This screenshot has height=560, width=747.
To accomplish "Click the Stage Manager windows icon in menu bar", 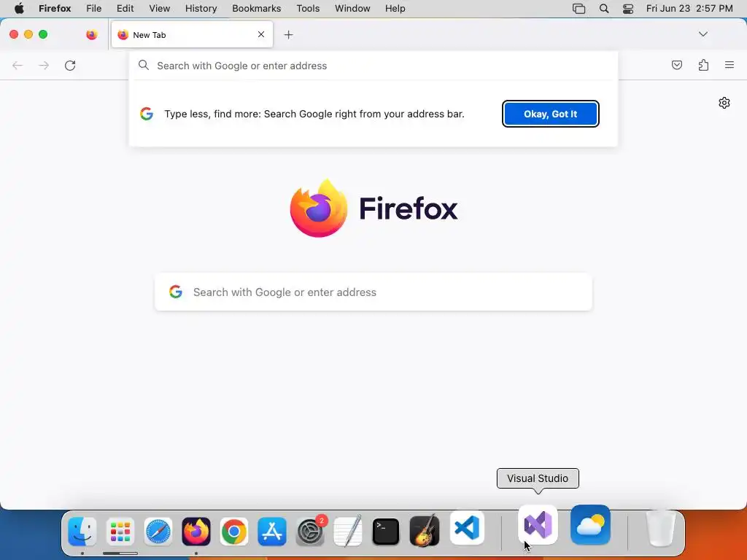I will coord(578,9).
